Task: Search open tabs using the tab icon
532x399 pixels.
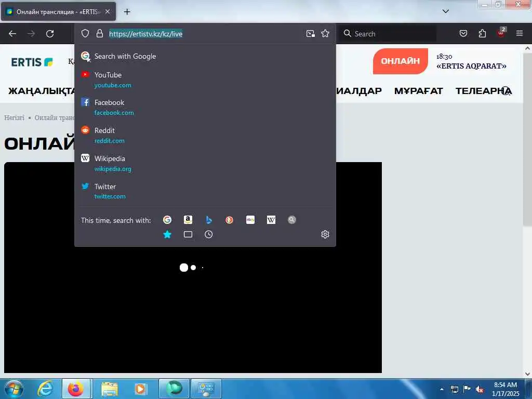Action: 188,234
